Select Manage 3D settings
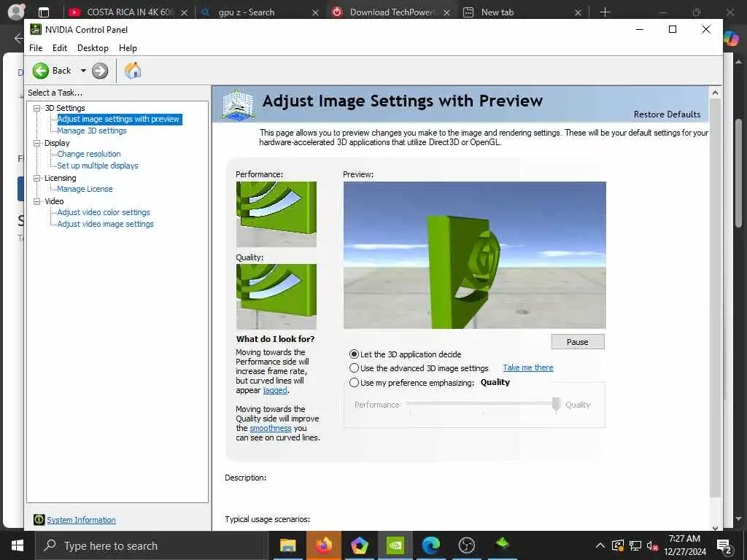 coord(92,131)
